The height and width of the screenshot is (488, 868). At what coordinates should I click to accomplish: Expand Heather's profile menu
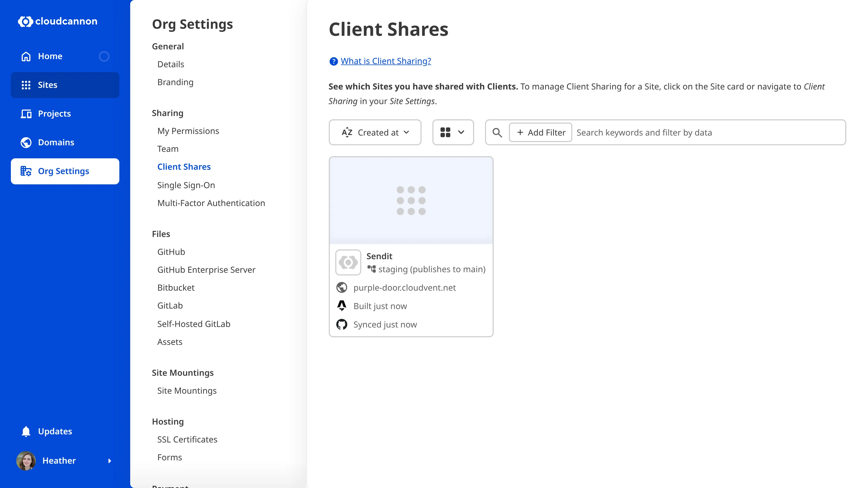[110, 461]
